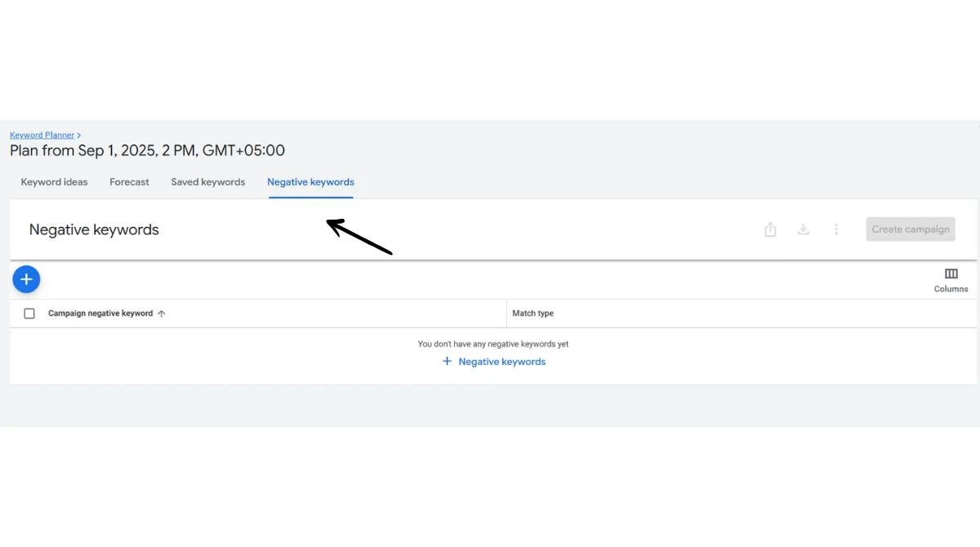Follow the Keyword Planner breadcrumb link
980x547 pixels.
[42, 135]
